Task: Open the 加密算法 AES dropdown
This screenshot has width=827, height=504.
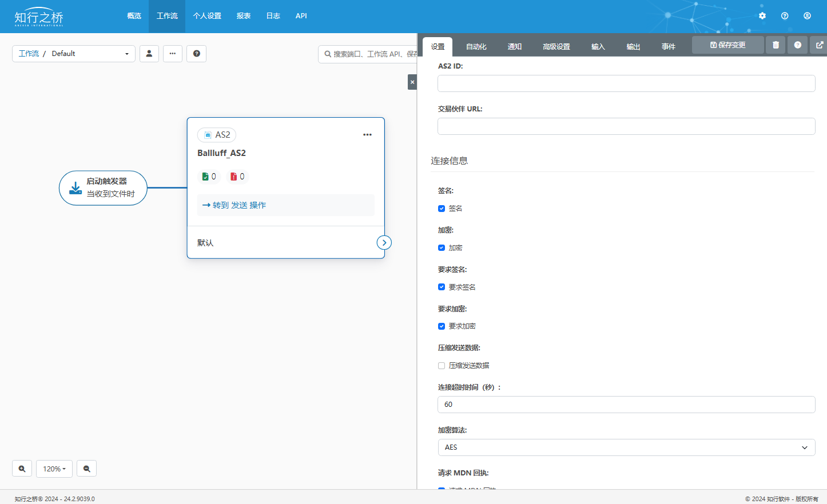Action: point(626,447)
